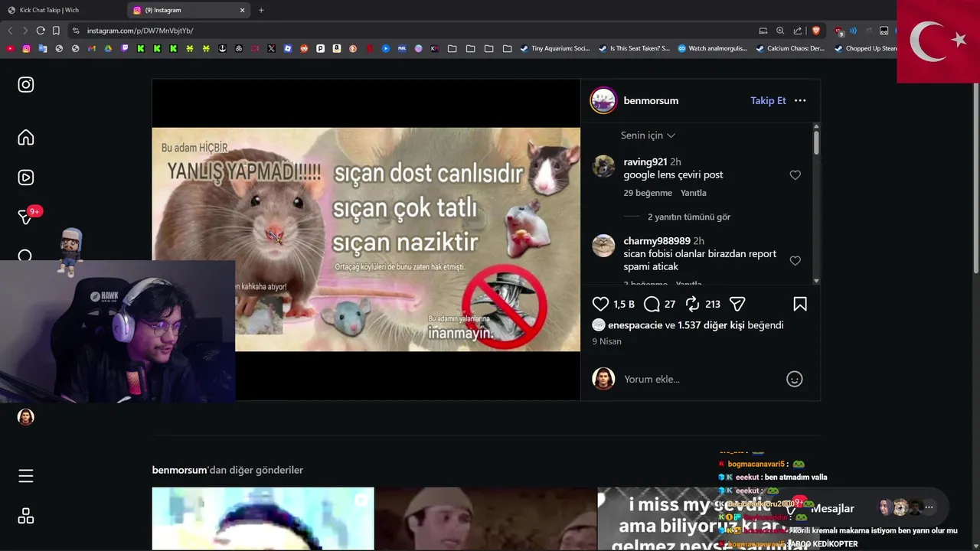The width and height of the screenshot is (980, 551).
Task: View the 1.537 diğer kişi likes list
Action: click(x=711, y=325)
